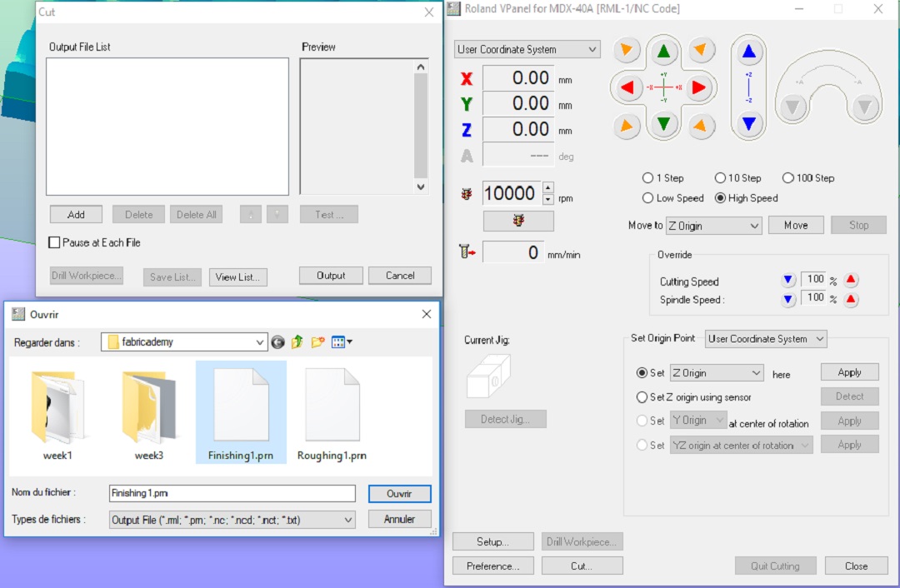Increase Spindle Speed override
This screenshot has width=900, height=588.
pyautogui.click(x=851, y=299)
